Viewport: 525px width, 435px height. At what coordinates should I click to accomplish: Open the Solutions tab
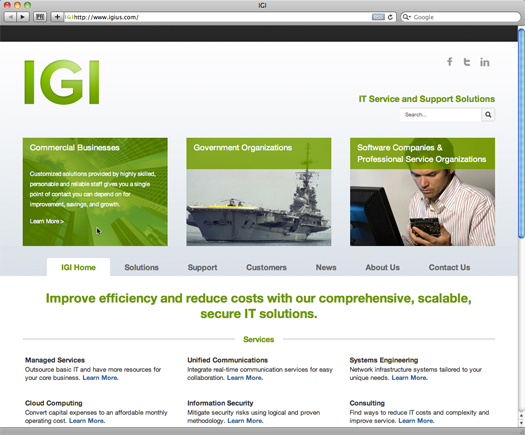(x=141, y=267)
